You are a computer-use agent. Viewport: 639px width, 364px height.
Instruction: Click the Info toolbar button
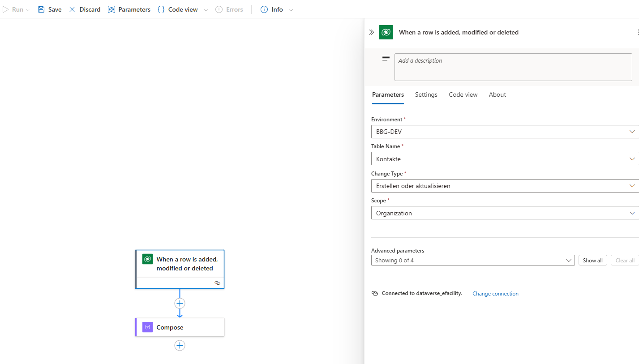[x=272, y=9]
